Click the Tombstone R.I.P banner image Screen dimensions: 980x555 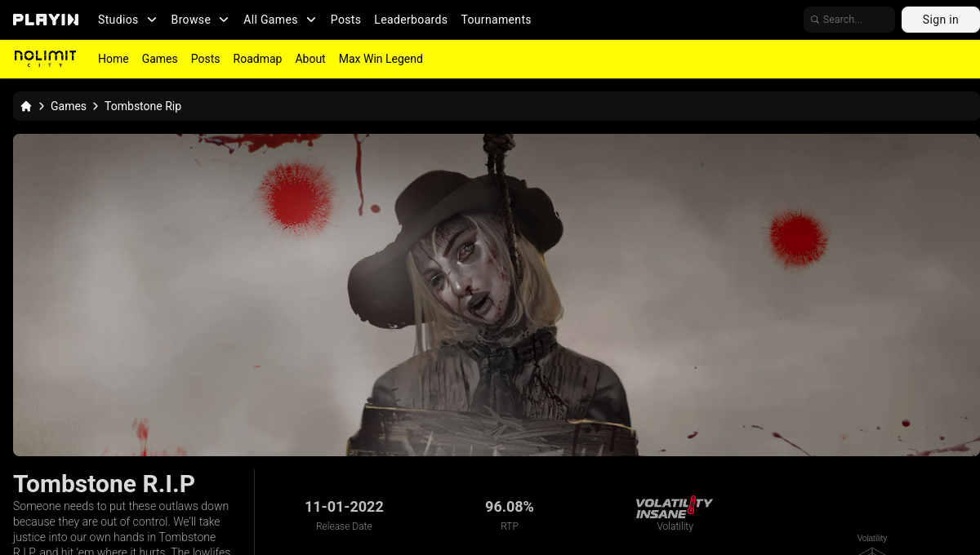point(497,295)
